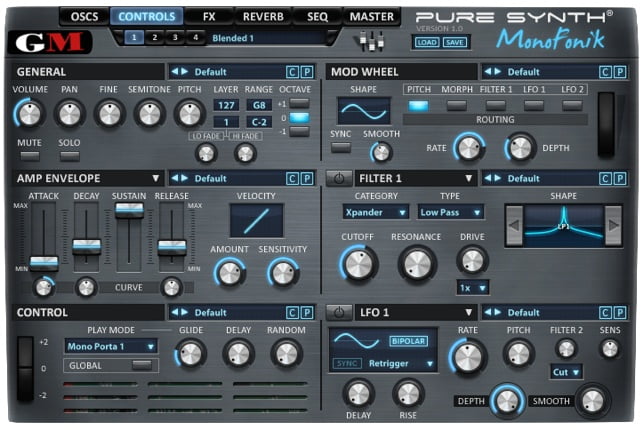Click the Mod Wheel sine shape display
This screenshot has height=430, width=644.
(363, 109)
